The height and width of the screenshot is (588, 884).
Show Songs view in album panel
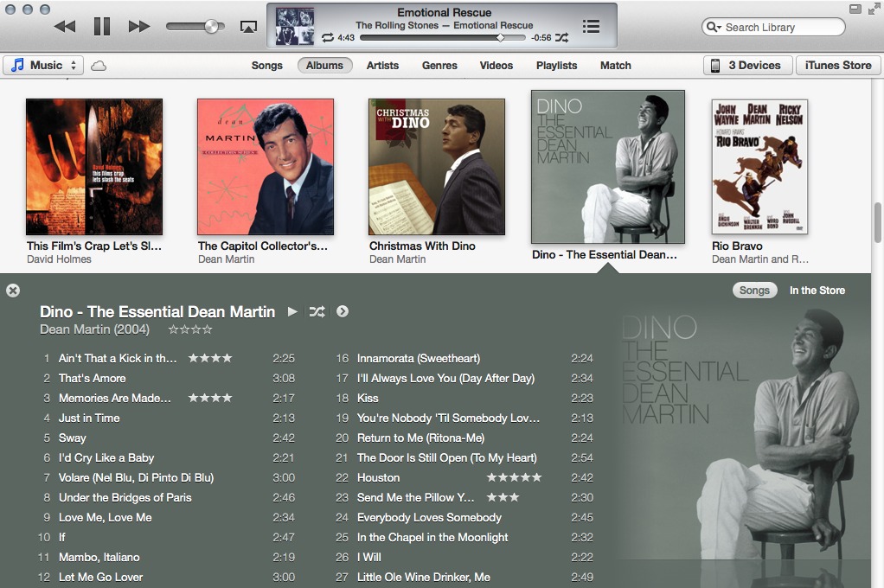[x=754, y=291]
